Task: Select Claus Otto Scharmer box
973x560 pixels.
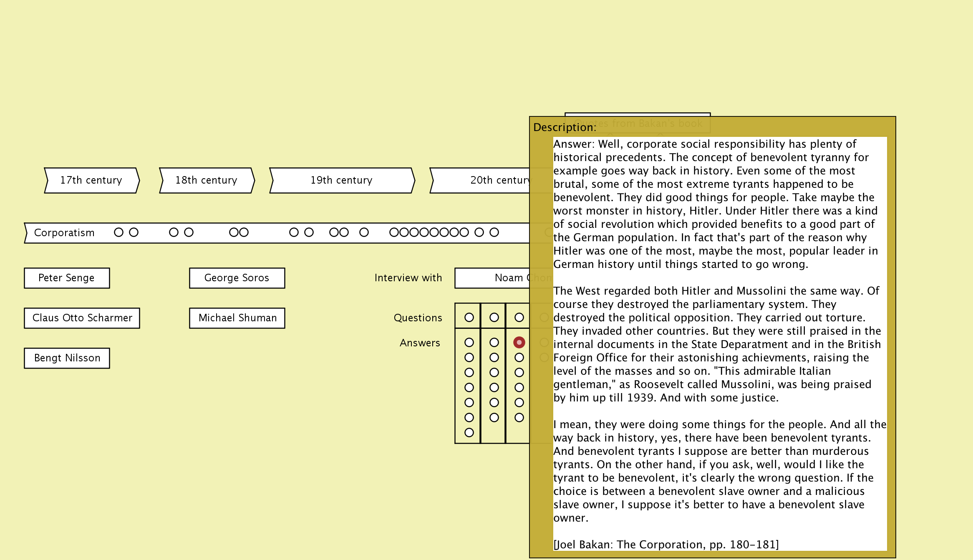Action: coord(82,318)
